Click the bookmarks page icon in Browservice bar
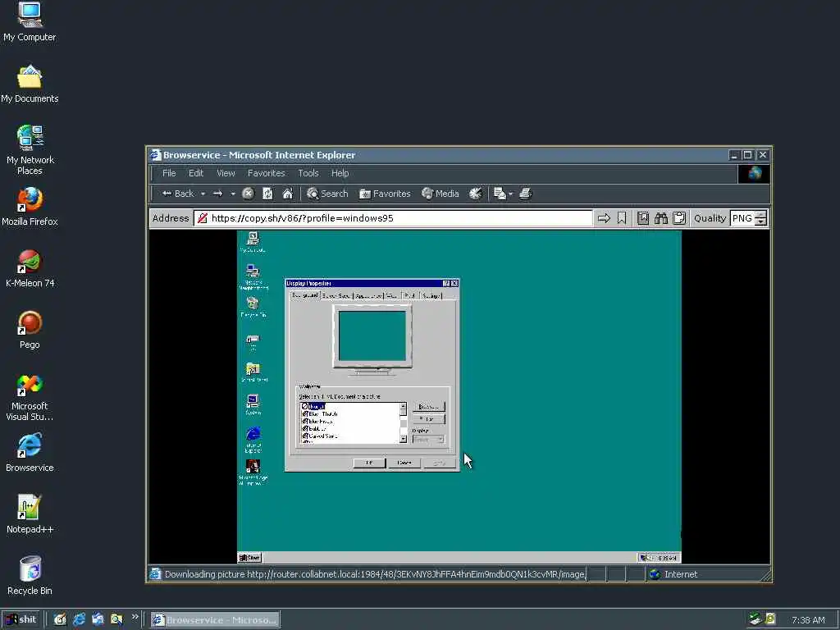The height and width of the screenshot is (630, 840). pyautogui.click(x=643, y=218)
